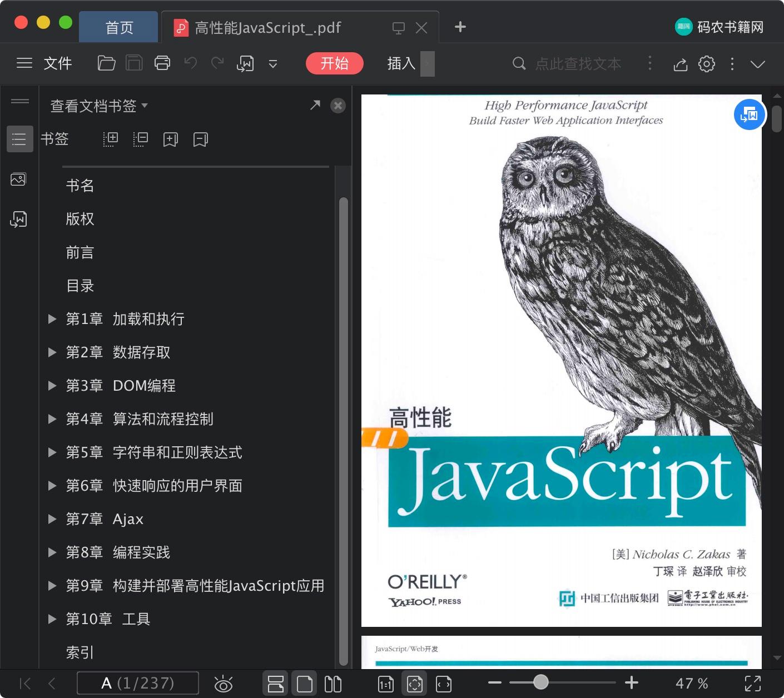Click the add bookmark icon
Image resolution: width=784 pixels, height=698 pixels.
click(x=171, y=139)
